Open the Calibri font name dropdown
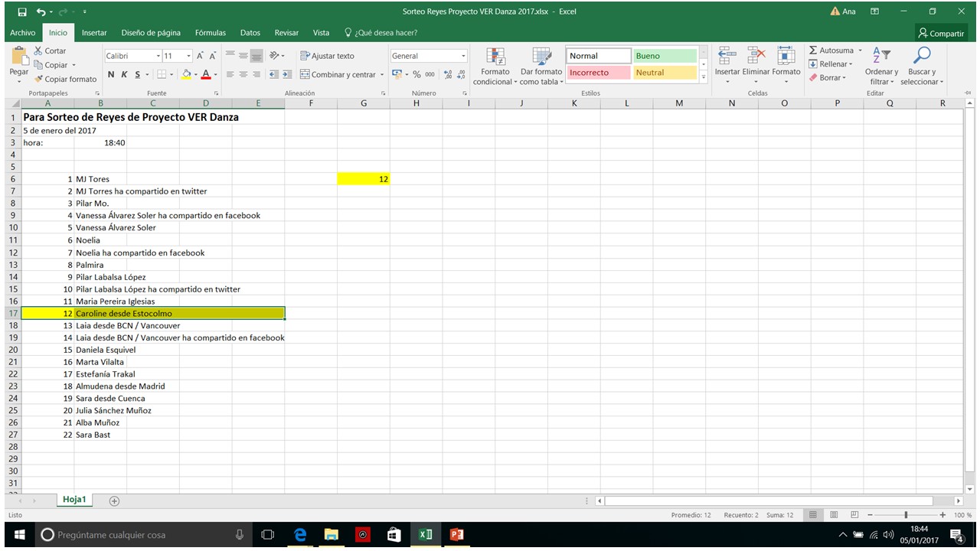The image size is (980, 551). tap(158, 56)
